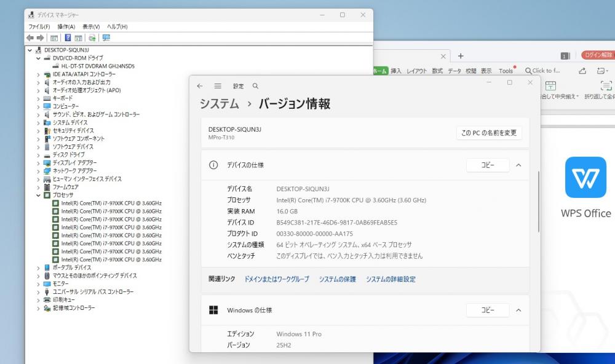The image size is (615, 364).
Task: Click the WPS Office logo
Action: (x=585, y=177)
